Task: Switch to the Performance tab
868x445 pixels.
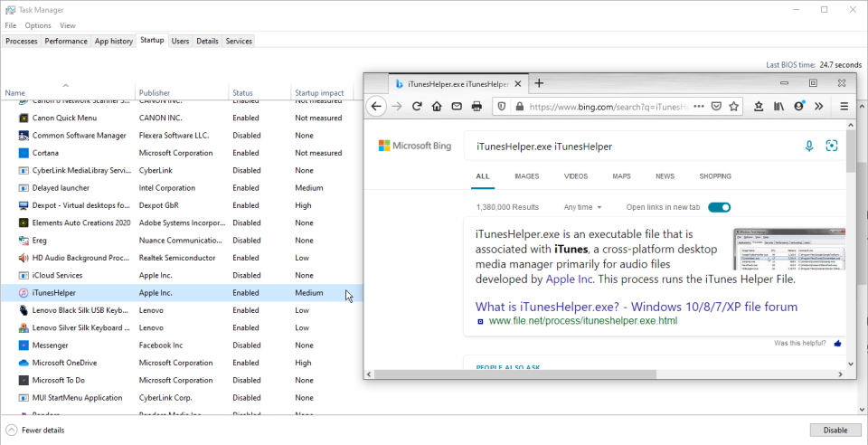Action: click(66, 41)
